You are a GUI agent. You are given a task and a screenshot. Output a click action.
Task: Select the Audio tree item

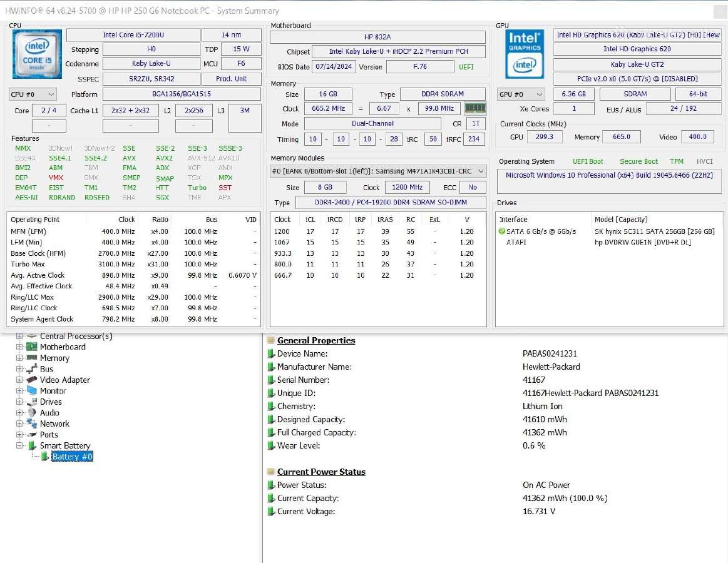[x=49, y=413]
